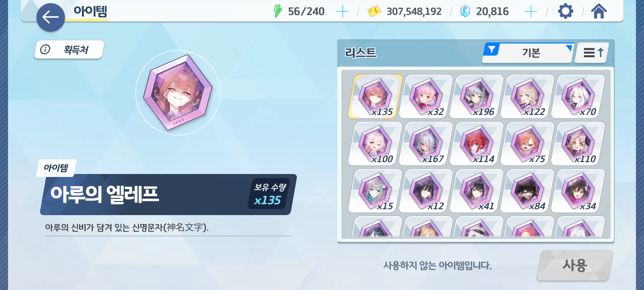Click the blue funnel filter icon
Image resolution: width=644 pixels, height=290 pixels.
pyautogui.click(x=492, y=50)
